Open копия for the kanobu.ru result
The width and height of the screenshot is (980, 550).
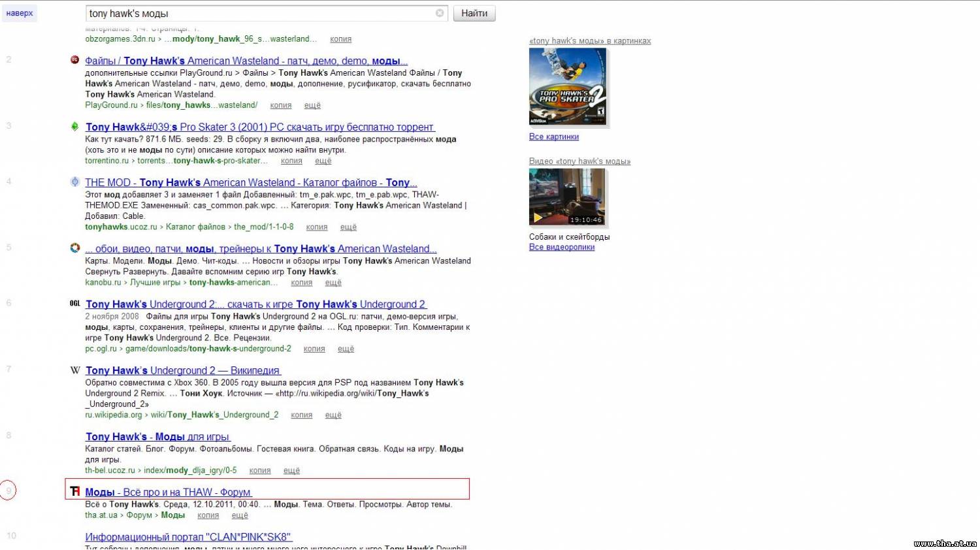(302, 283)
